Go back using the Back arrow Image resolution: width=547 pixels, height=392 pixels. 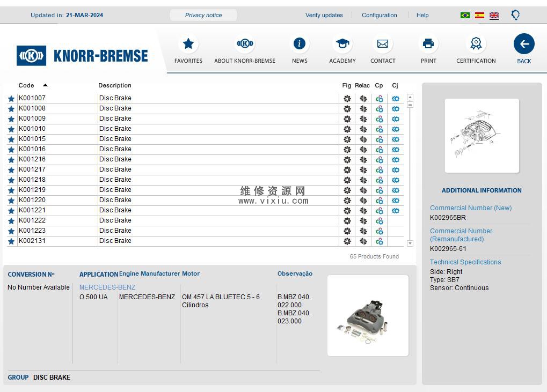click(x=524, y=44)
